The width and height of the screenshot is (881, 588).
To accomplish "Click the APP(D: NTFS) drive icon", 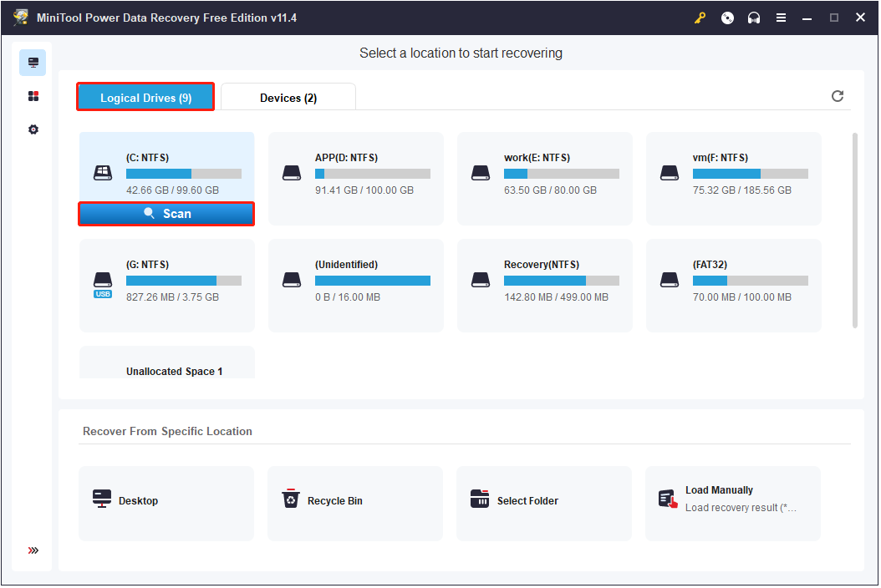I will (292, 173).
